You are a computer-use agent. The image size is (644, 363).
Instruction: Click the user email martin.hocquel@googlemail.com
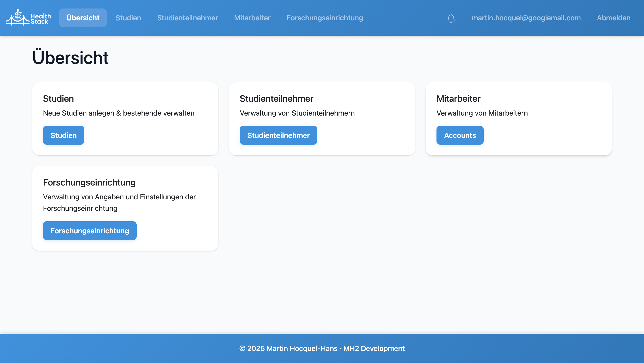pos(526,18)
